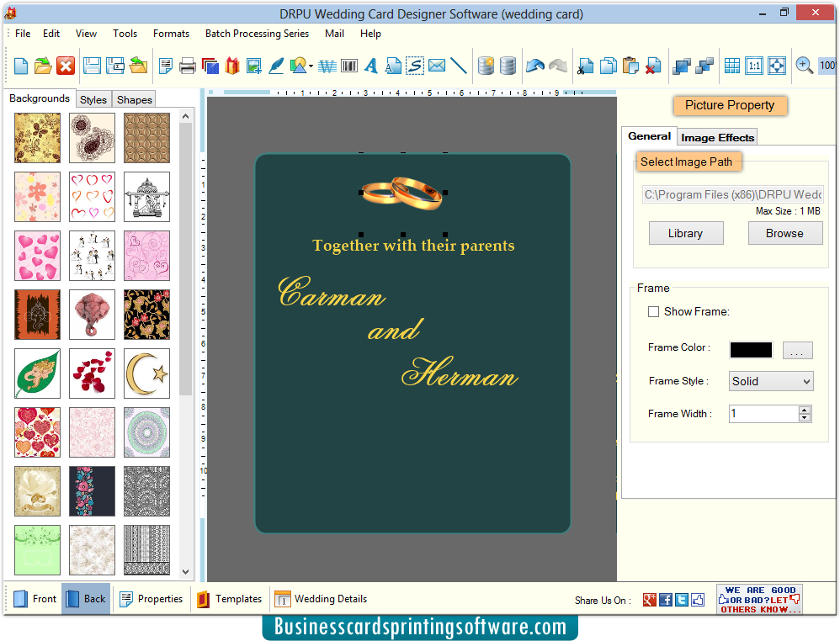This screenshot has height=641, width=840.
Task: Increase Frame Width with the up arrow
Action: [804, 410]
